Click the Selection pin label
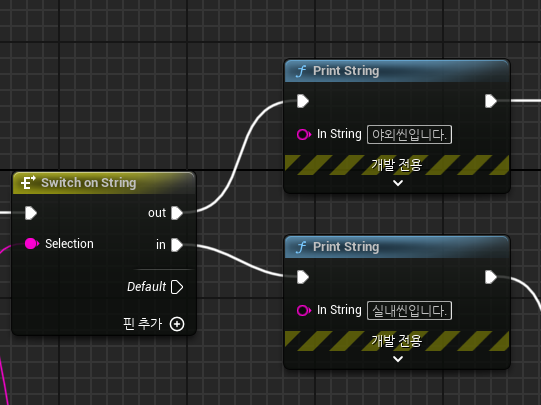 tap(69, 244)
